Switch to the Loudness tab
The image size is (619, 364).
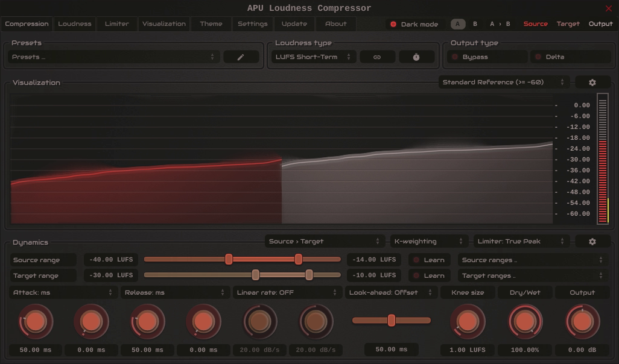point(75,24)
